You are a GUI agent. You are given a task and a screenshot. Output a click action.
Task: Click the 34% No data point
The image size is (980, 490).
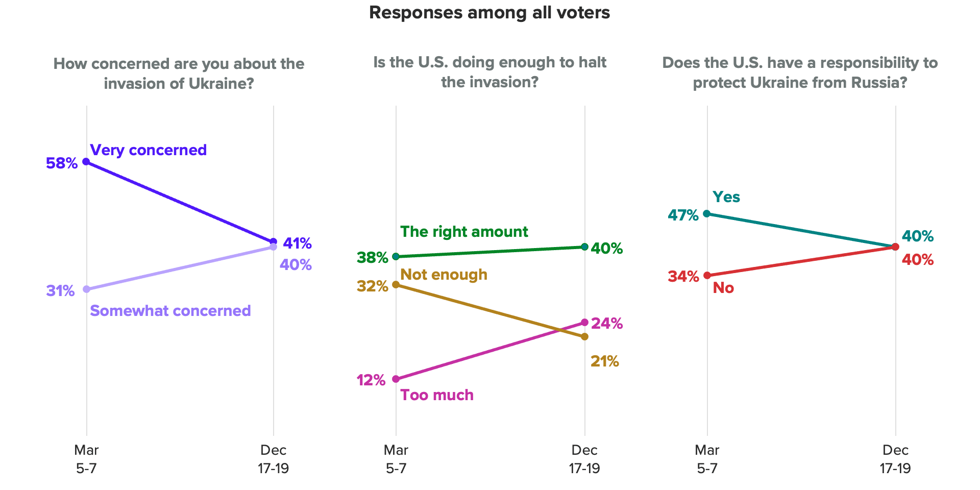(x=706, y=275)
